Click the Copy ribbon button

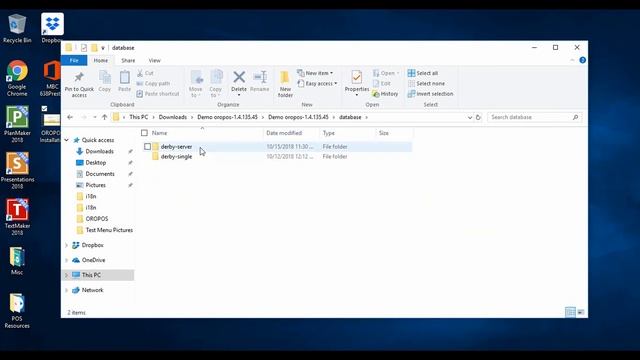(x=104, y=81)
